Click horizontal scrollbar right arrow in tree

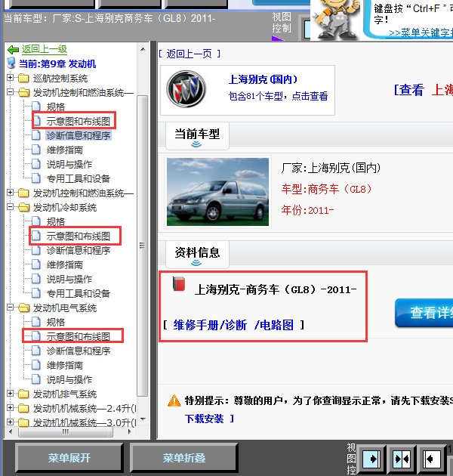[x=130, y=431]
